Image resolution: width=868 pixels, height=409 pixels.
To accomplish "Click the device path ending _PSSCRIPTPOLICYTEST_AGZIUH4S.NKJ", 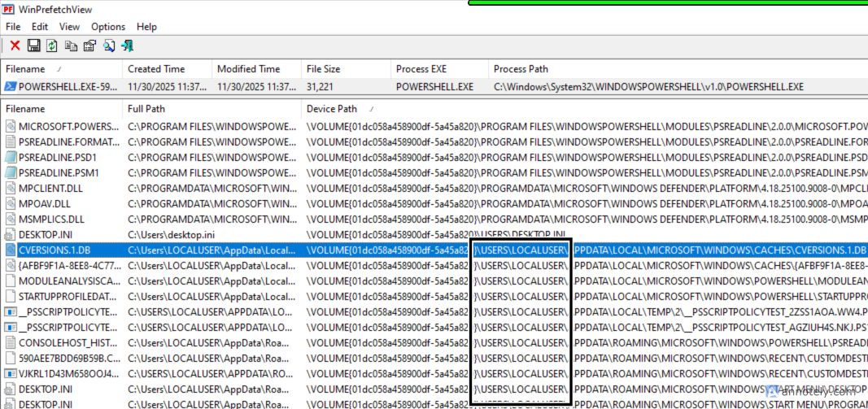I will pos(587,327).
